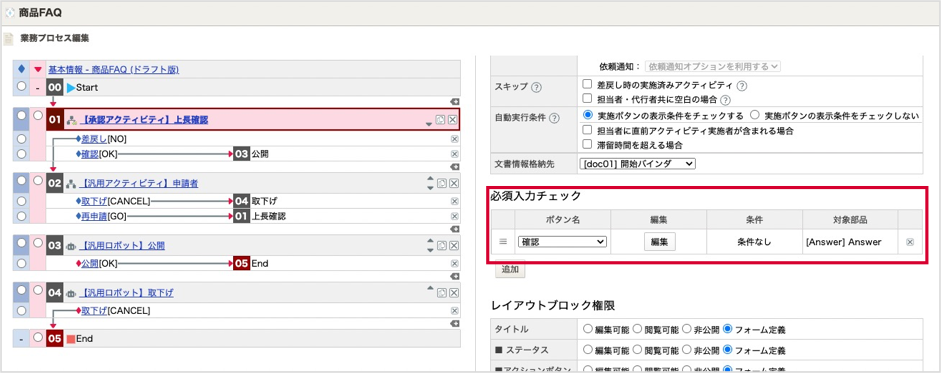Remove 確認[OK] row with X icon
Image resolution: width=941 pixels, height=373 pixels.
[x=454, y=154]
